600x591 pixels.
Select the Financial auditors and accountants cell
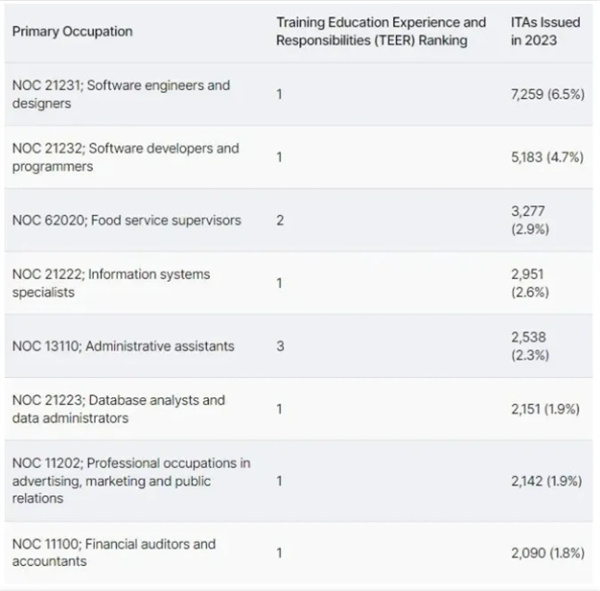[x=114, y=552]
